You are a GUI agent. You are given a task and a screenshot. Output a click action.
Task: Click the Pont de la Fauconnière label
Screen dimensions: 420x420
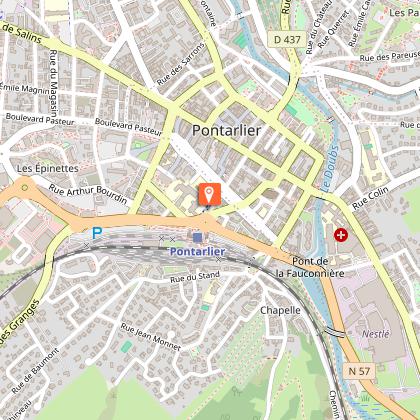[x=310, y=267]
